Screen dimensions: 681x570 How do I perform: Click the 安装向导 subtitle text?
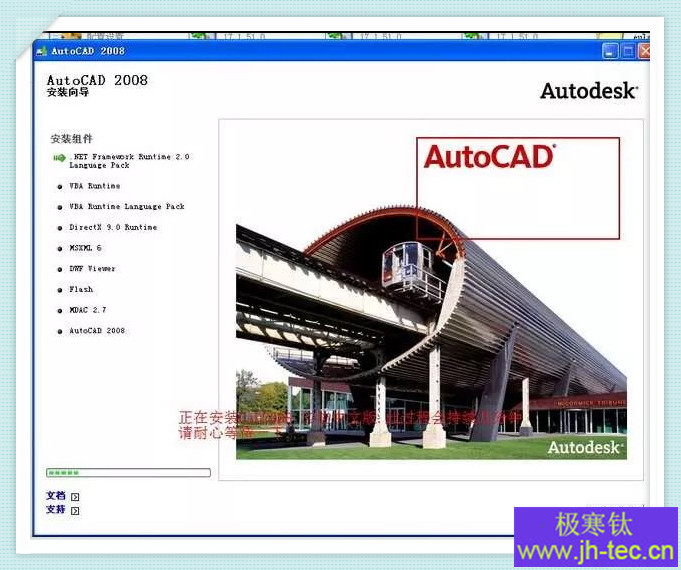tap(68, 92)
